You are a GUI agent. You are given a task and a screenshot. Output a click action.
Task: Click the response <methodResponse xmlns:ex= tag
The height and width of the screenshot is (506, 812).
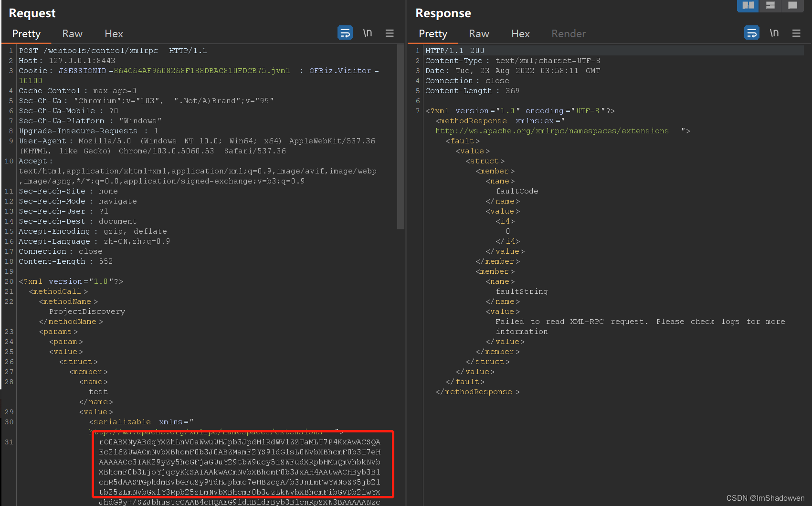click(500, 121)
